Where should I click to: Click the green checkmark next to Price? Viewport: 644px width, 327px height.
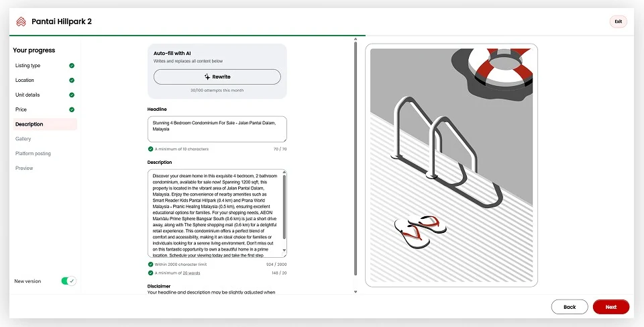[x=72, y=109]
